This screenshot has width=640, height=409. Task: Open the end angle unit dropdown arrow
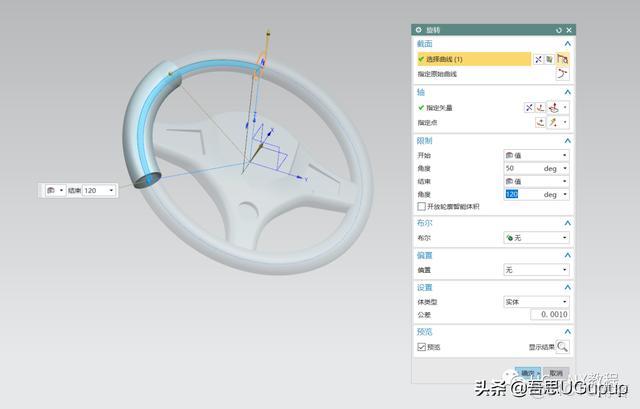point(565,194)
